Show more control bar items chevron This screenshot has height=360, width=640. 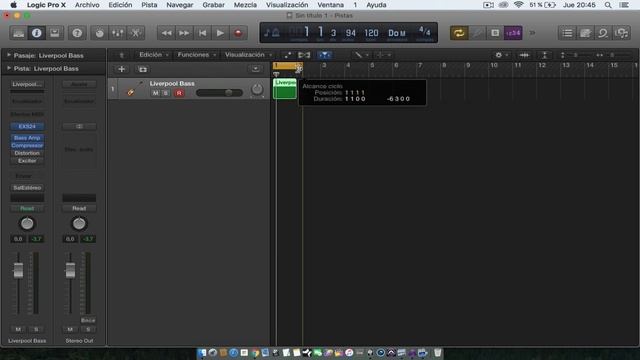pyautogui.click(x=532, y=33)
